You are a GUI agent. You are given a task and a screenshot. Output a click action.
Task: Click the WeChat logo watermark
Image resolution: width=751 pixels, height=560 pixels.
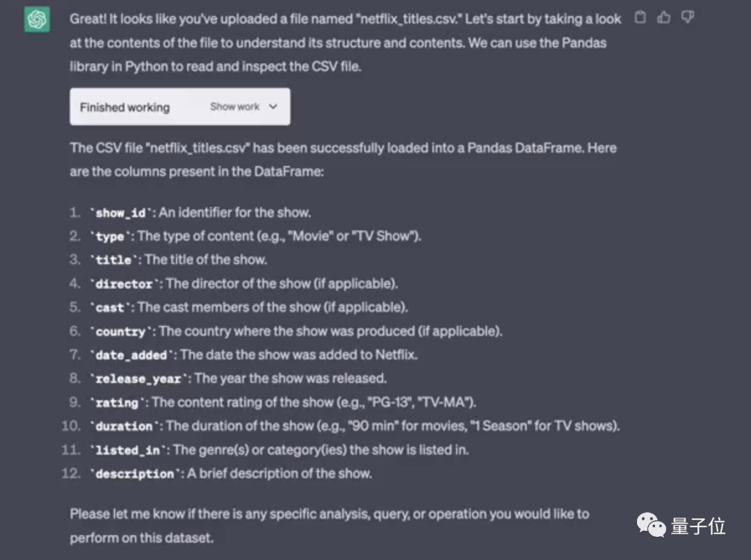coord(651,525)
